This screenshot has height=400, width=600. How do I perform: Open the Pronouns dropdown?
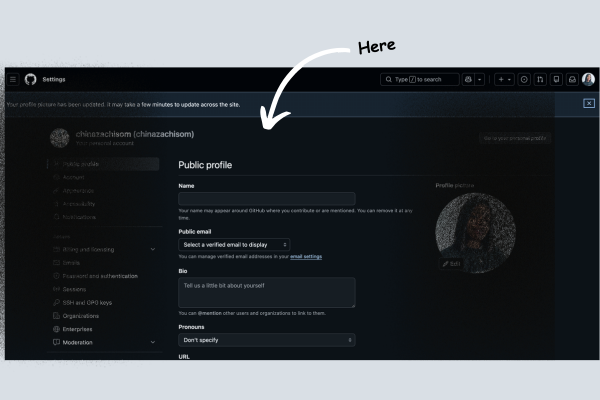267,340
